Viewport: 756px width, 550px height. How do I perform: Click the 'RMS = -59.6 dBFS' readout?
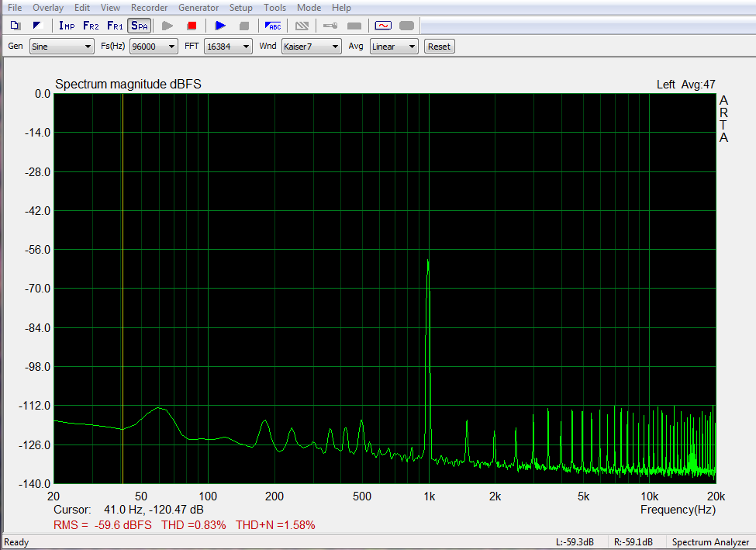point(102,525)
